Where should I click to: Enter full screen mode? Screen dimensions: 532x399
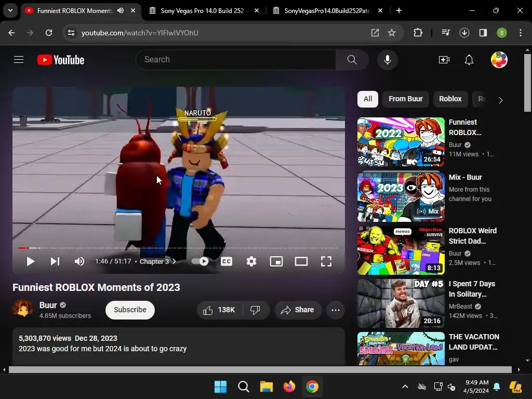coord(326,261)
